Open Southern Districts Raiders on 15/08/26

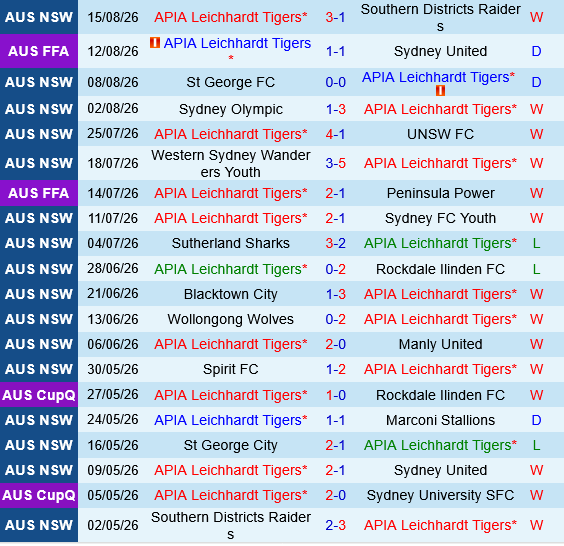(440, 17)
